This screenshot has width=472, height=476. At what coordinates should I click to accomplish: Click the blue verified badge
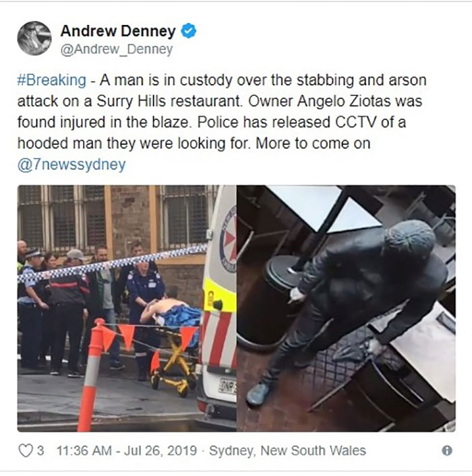[x=189, y=30]
